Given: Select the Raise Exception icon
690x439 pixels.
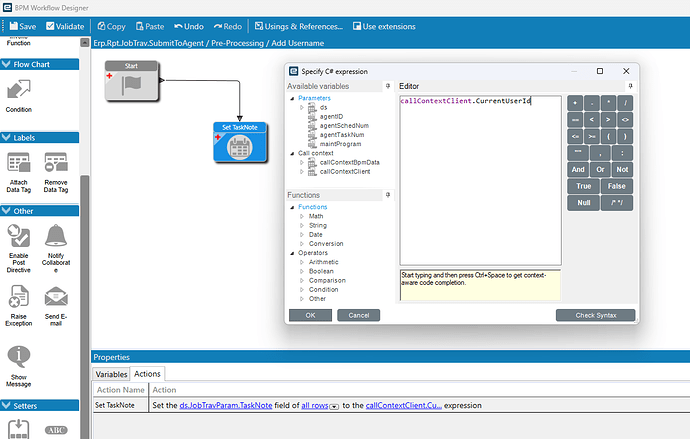Looking at the screenshot, I should [x=18, y=296].
